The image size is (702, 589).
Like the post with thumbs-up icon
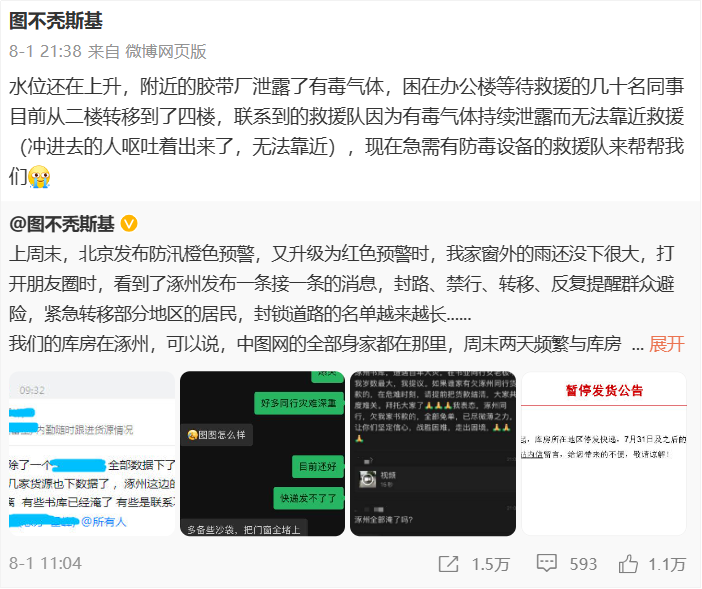628,563
